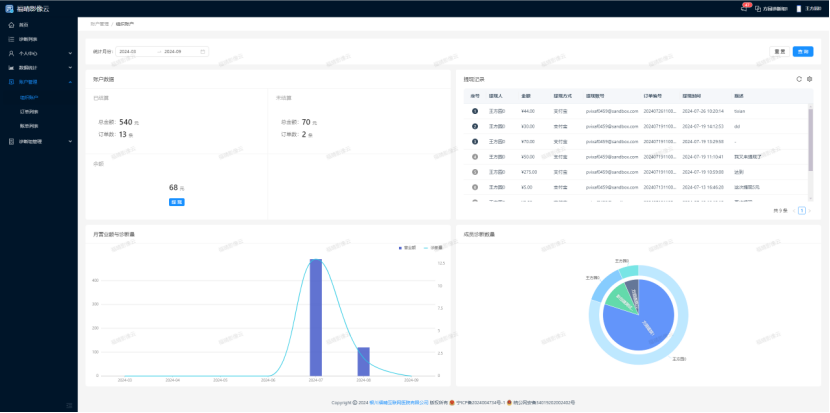Click the diagnosis list icon in sidebar

(x=11, y=38)
